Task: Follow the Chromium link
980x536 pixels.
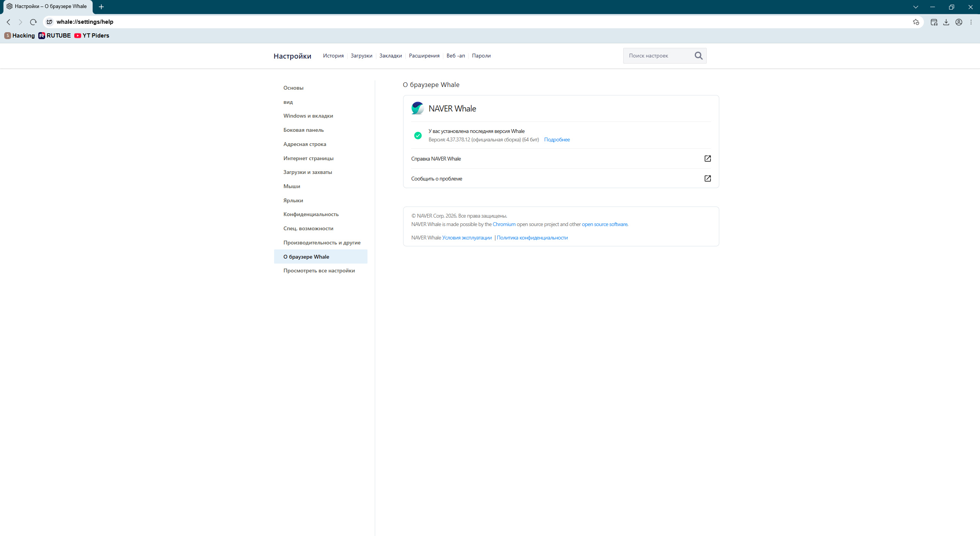Action: [x=504, y=225]
